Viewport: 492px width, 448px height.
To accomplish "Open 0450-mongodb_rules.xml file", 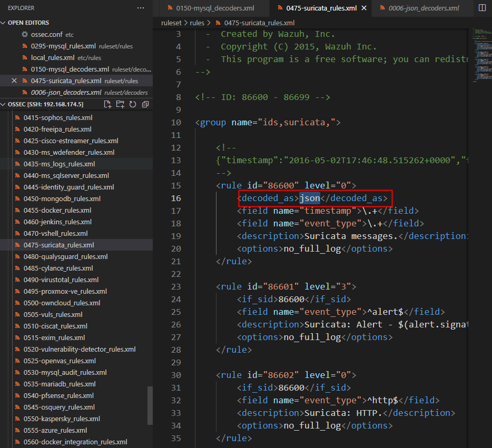I will (76, 199).
